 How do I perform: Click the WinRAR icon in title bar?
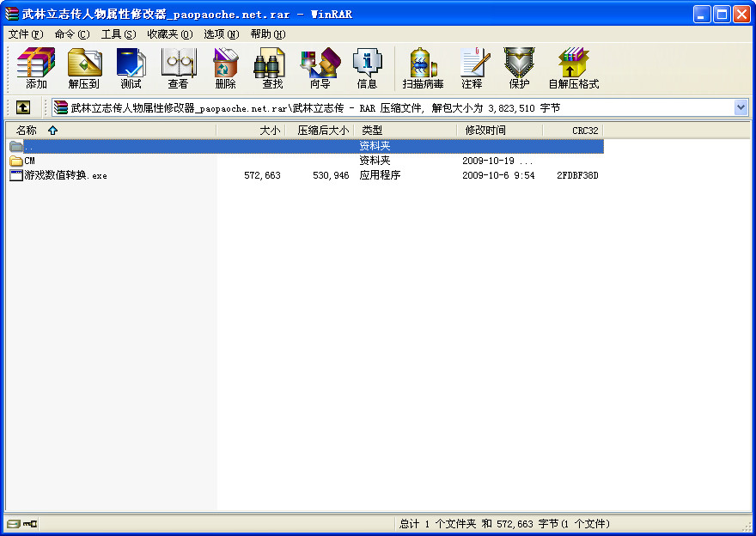[11, 14]
